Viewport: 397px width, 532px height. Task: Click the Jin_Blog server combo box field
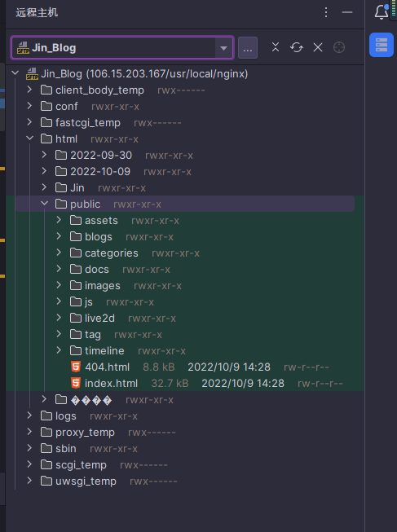(x=122, y=48)
